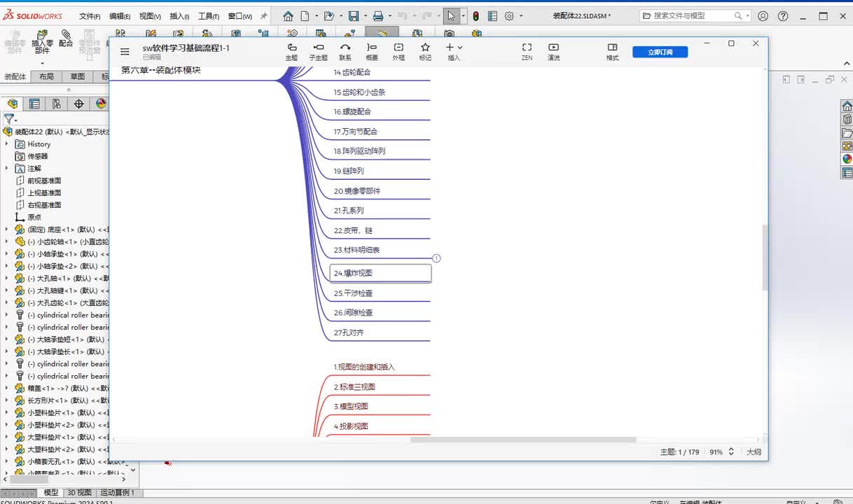This screenshot has width=853, height=504.
Task: Click the Summary 概要 icon
Action: (x=372, y=52)
